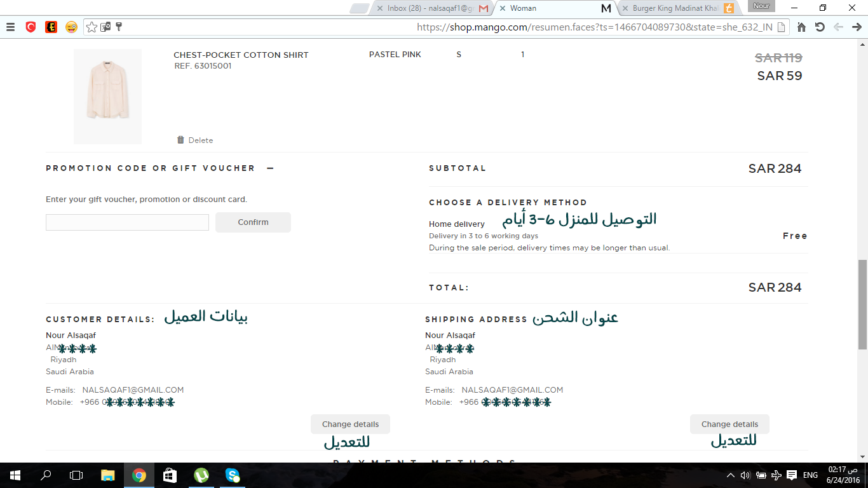
Task: Open the password key icon in address bar
Action: [118, 27]
